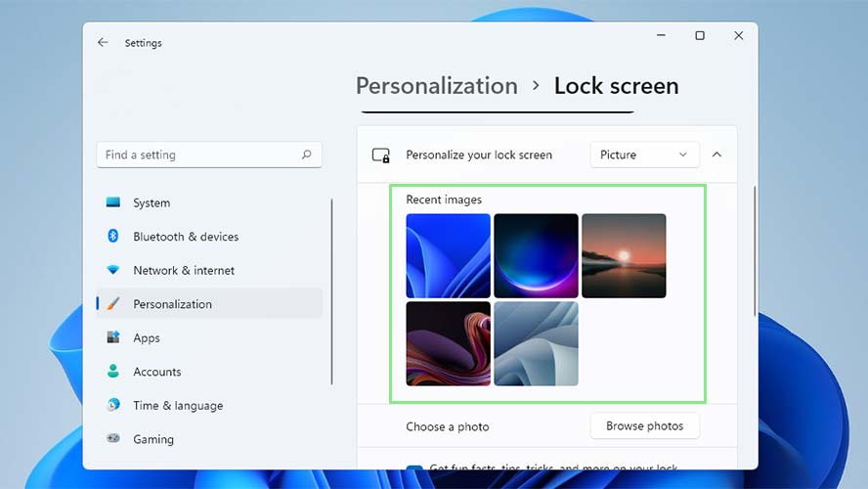The width and height of the screenshot is (868, 489).
Task: Click the main content scrollbar
Action: (x=755, y=251)
